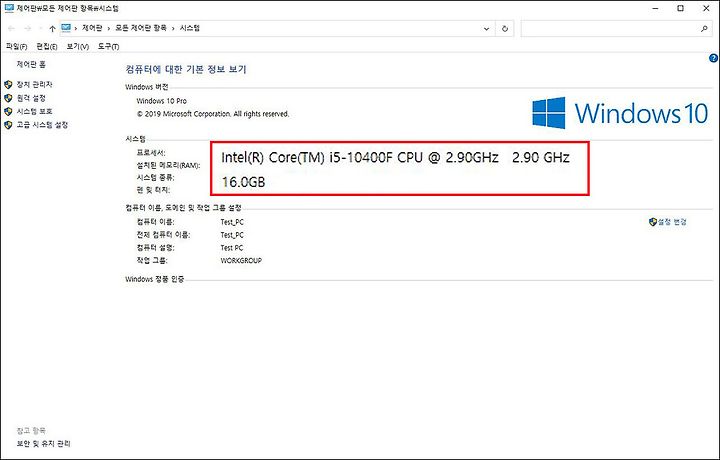Open 장치 관리자 from sidebar

[34, 84]
